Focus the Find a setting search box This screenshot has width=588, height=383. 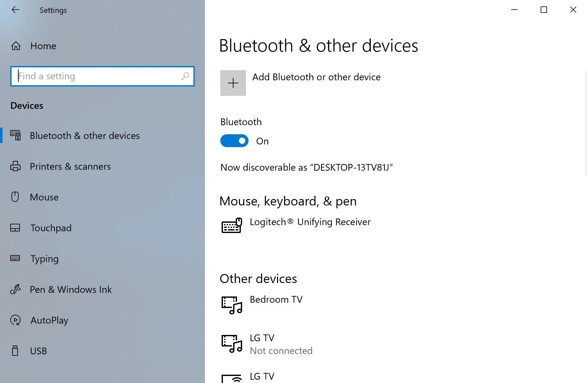click(102, 76)
